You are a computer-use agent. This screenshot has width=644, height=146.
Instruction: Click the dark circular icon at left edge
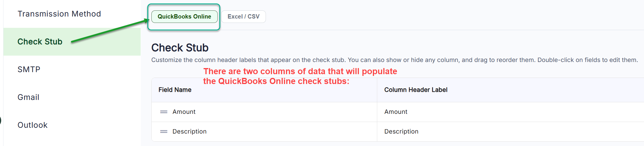(x=1, y=120)
